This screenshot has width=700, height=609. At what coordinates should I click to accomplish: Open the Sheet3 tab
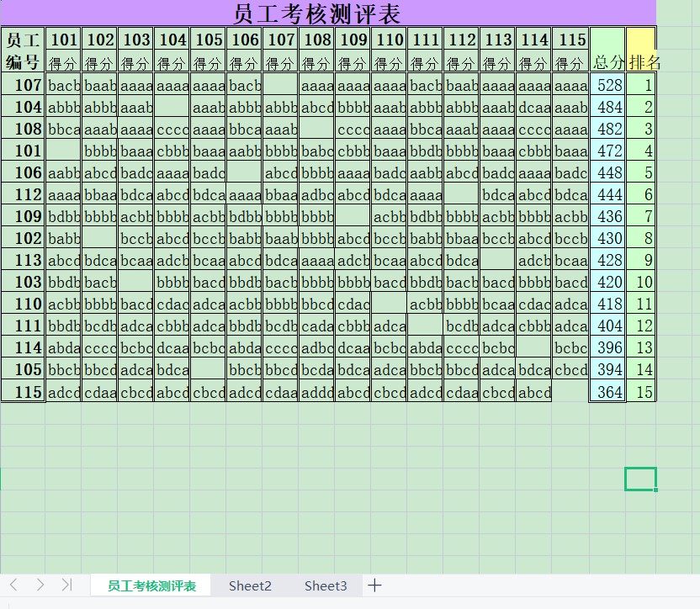click(x=326, y=586)
